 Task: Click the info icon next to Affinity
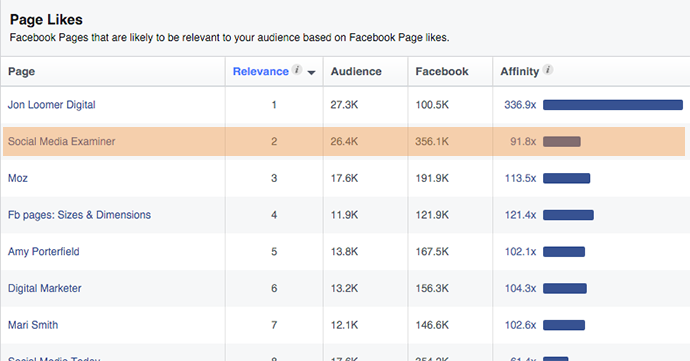tap(548, 70)
